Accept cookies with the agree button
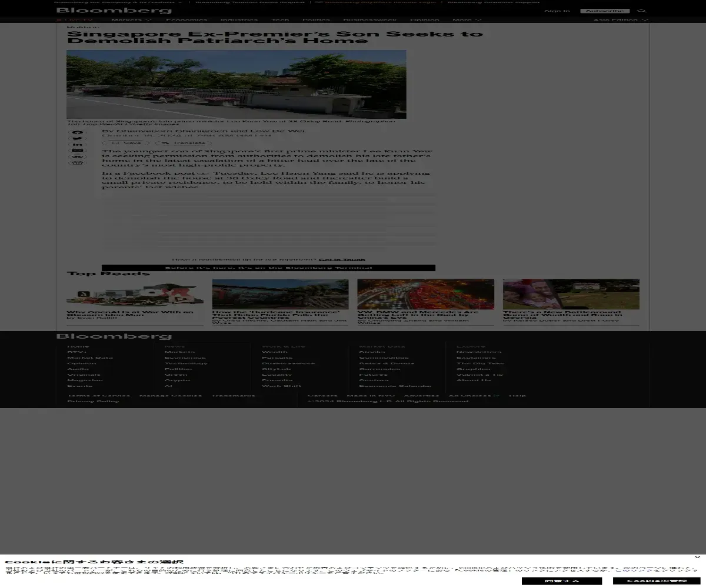The width and height of the screenshot is (706, 588). coord(562,581)
